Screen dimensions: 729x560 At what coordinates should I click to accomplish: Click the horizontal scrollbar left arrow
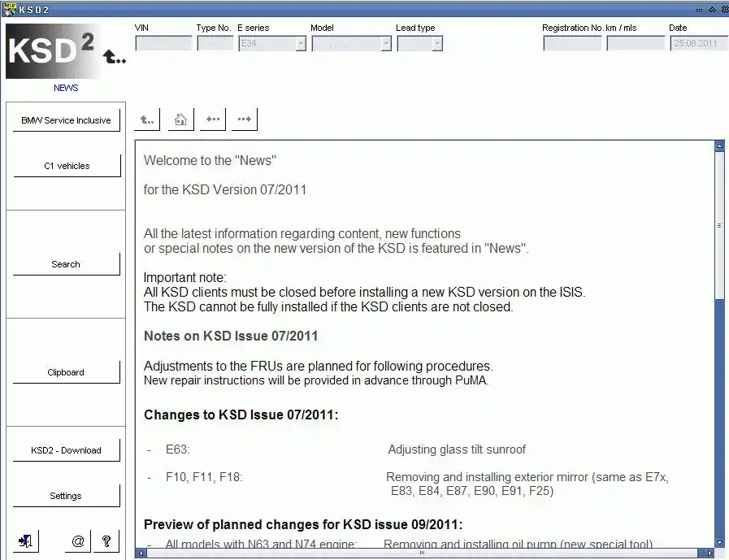click(141, 553)
